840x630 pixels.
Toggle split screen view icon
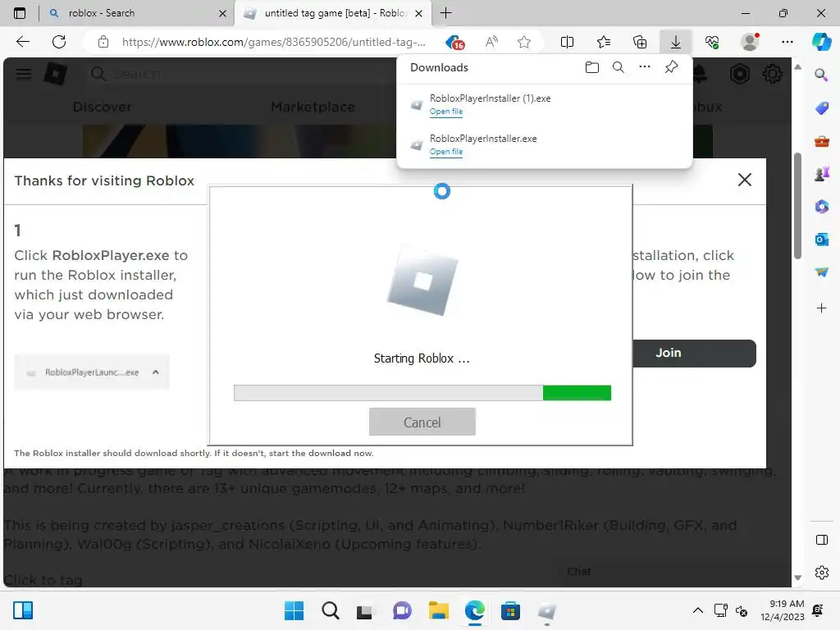click(x=567, y=42)
